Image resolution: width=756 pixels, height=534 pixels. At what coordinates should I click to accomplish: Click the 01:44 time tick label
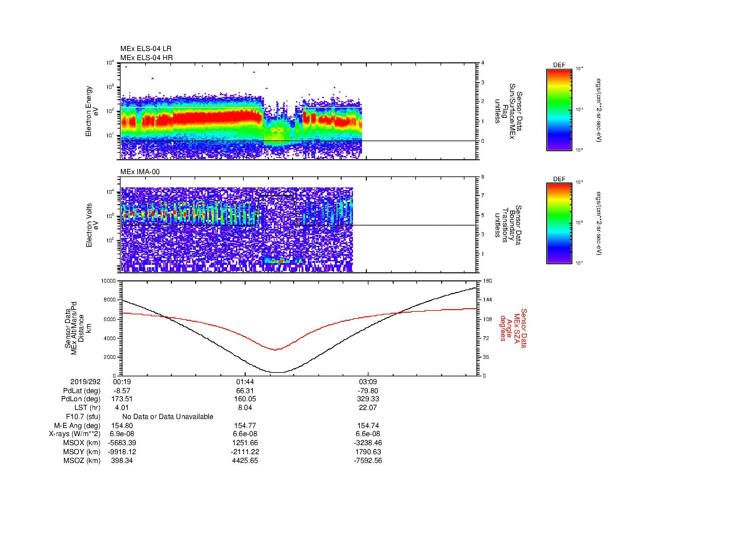pos(245,382)
